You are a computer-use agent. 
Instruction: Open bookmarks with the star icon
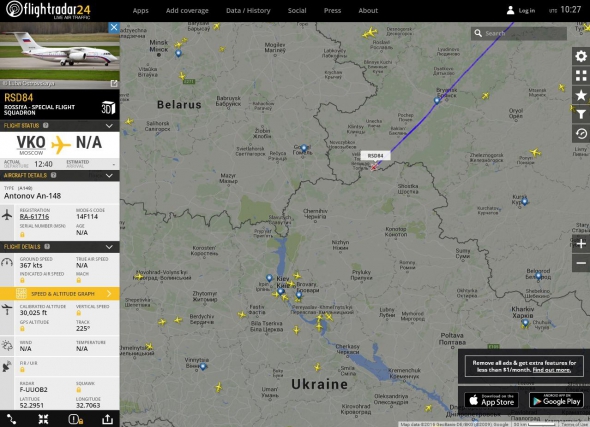click(x=581, y=95)
